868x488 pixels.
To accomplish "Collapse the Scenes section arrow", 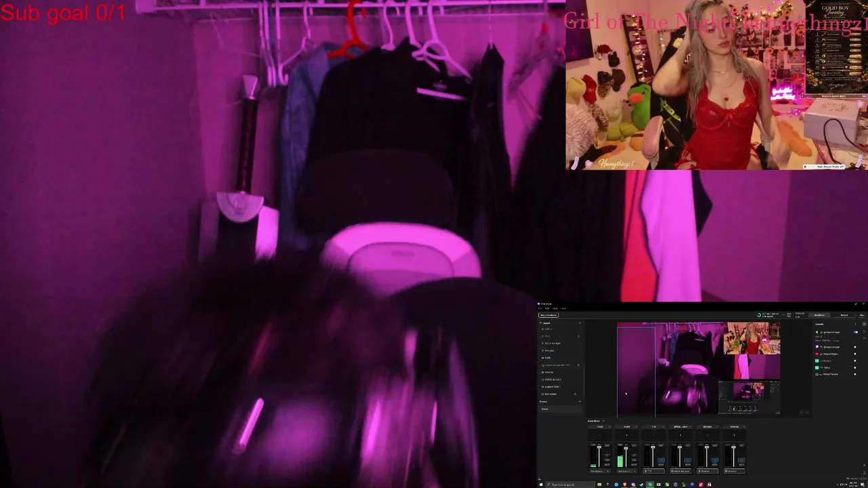I will (x=580, y=401).
